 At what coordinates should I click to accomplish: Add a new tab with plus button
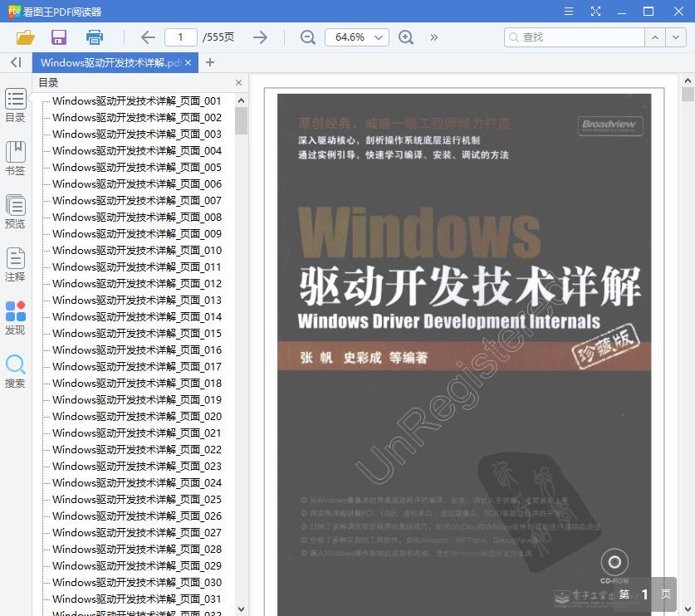[210, 62]
